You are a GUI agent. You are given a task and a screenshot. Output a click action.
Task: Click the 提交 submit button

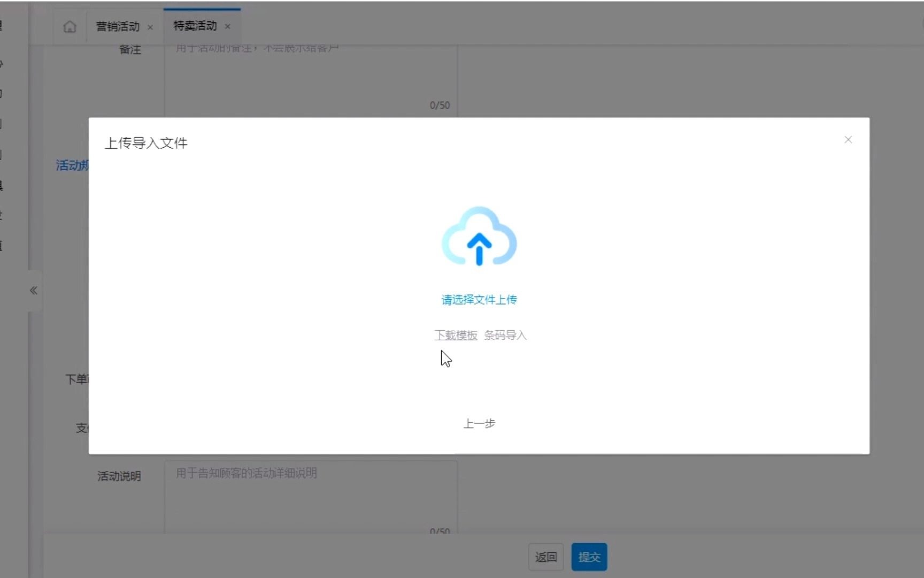click(589, 557)
